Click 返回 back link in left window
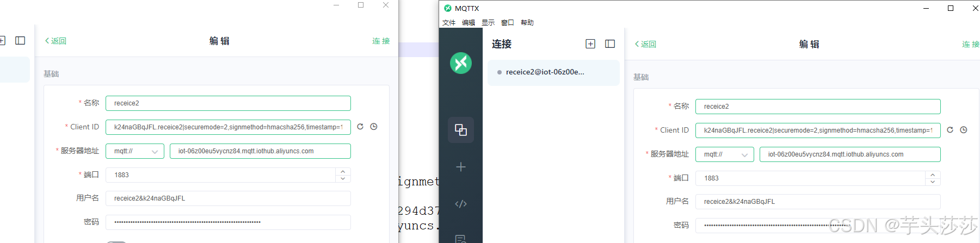Screen dimensions: 980x243 point(56,41)
